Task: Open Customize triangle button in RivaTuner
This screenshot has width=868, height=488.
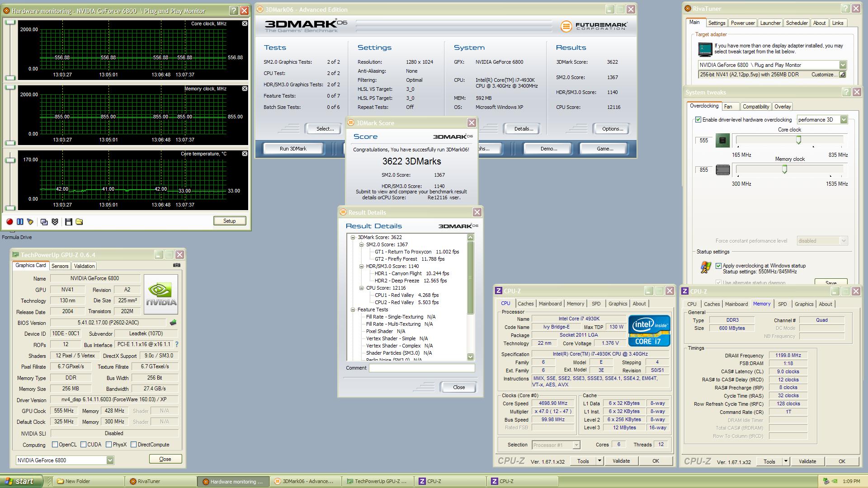Action: coord(842,75)
